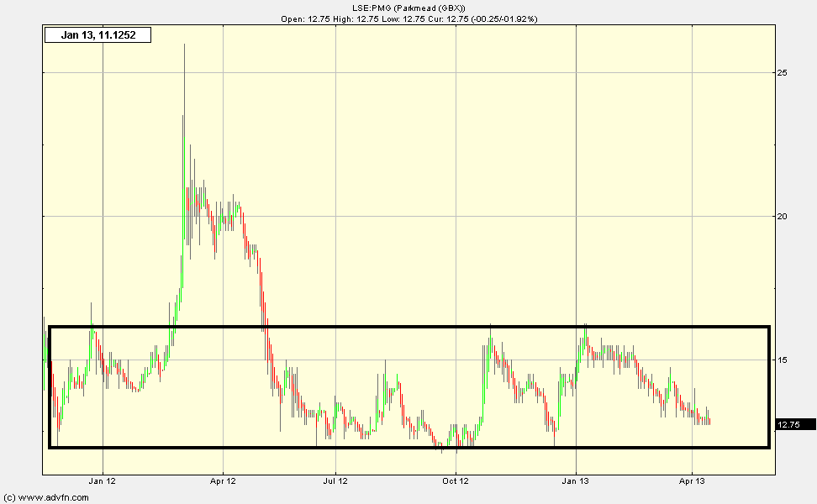Click the Apr 12 date axis label

click(223, 480)
